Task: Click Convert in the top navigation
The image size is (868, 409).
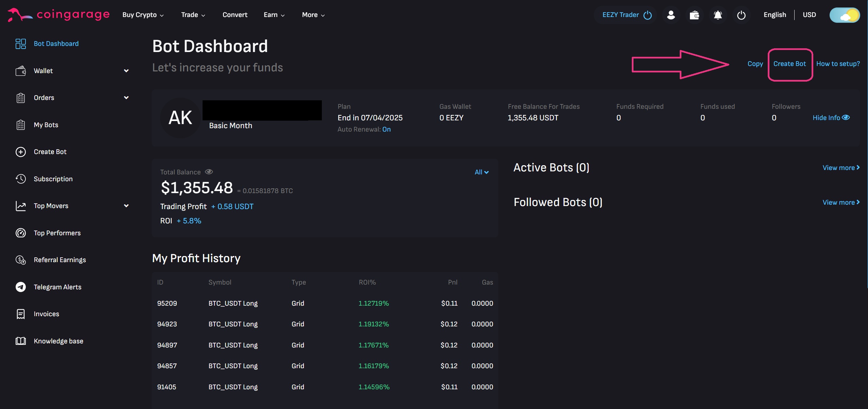Action: (x=235, y=15)
